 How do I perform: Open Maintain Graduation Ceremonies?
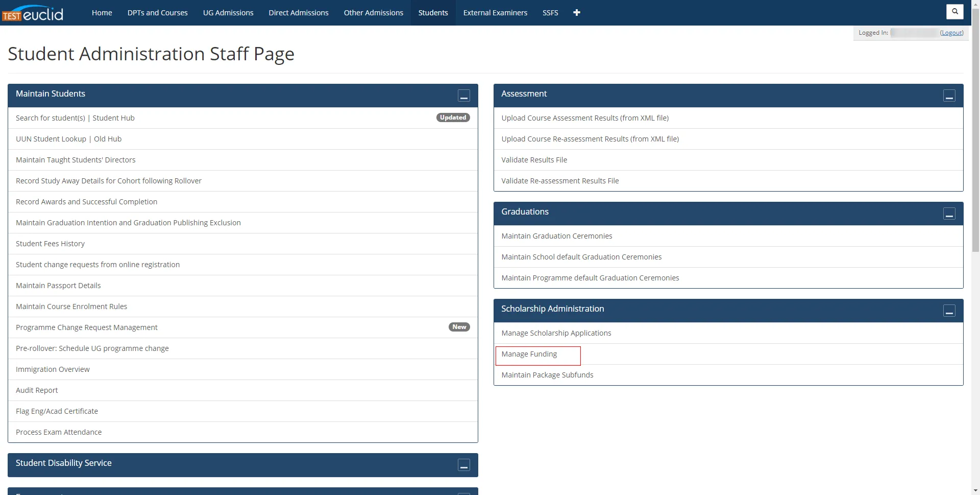[x=556, y=235]
